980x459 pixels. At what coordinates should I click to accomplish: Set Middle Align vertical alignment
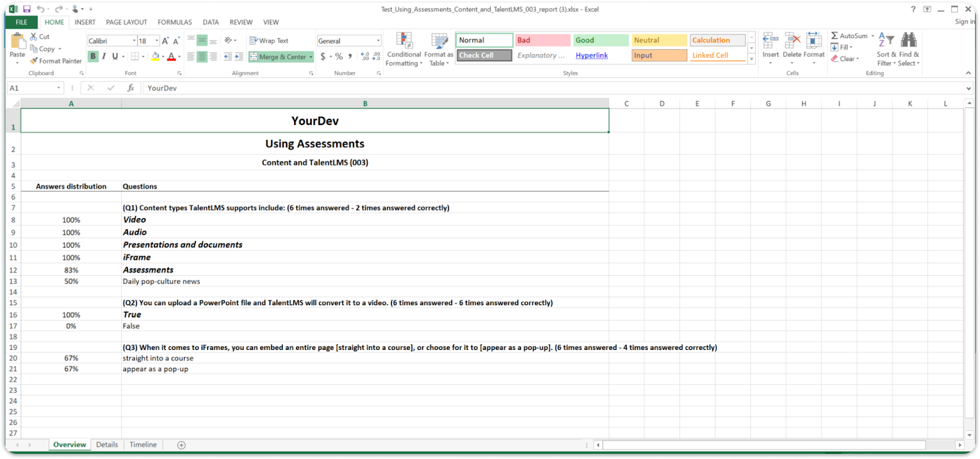click(x=202, y=40)
